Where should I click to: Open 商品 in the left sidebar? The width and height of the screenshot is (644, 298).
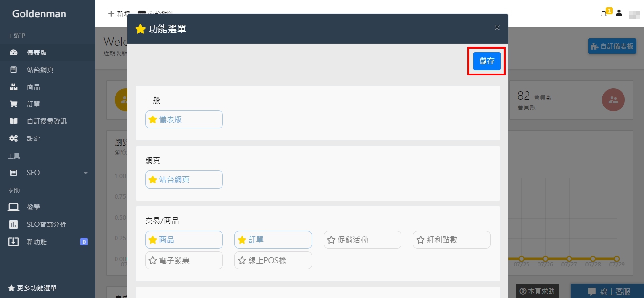click(x=48, y=87)
